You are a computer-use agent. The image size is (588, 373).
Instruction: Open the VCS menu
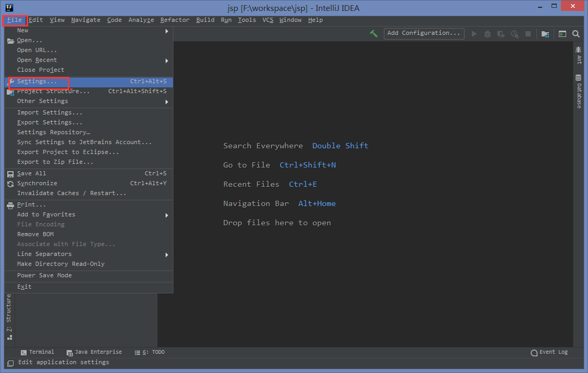click(268, 20)
